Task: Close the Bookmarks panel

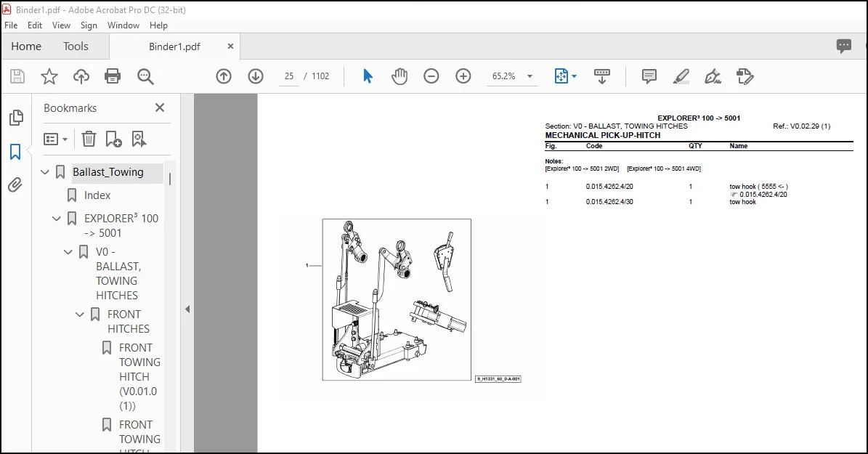Action: click(x=160, y=108)
